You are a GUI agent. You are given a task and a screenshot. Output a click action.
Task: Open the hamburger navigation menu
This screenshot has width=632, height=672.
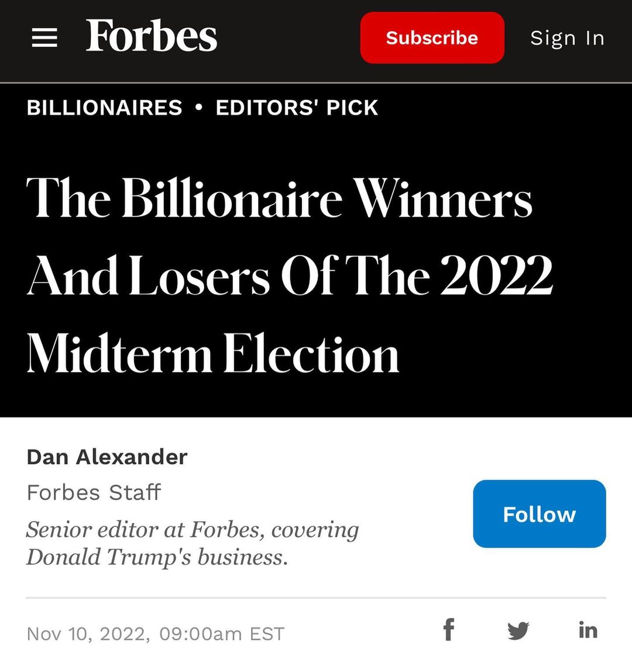click(44, 38)
